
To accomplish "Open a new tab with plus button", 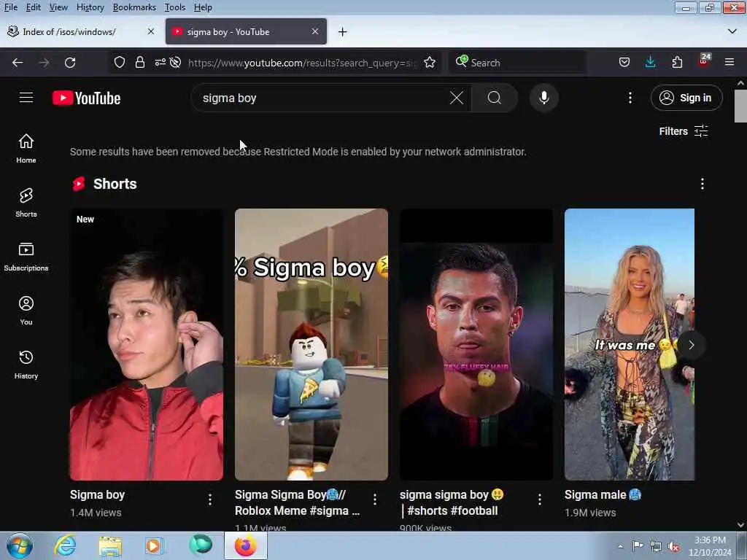I will click(x=343, y=32).
